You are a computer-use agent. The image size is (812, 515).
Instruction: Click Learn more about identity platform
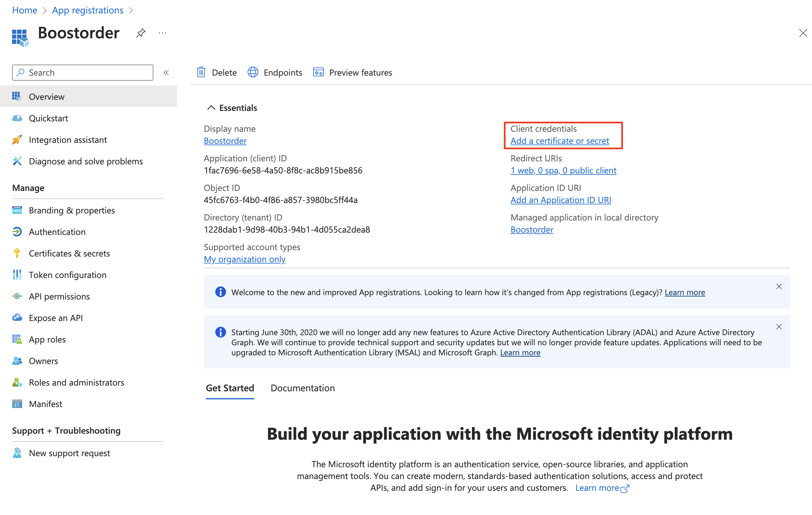(597, 488)
